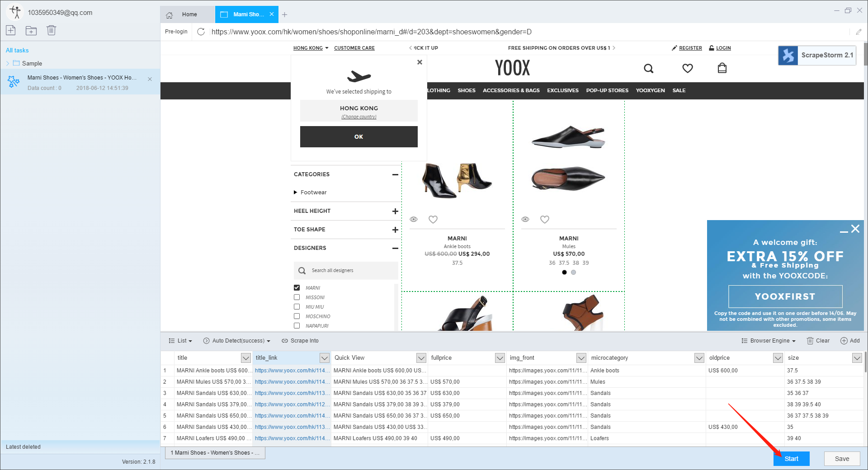
Task: Open the EXCLUSIVES menu item
Action: [563, 90]
